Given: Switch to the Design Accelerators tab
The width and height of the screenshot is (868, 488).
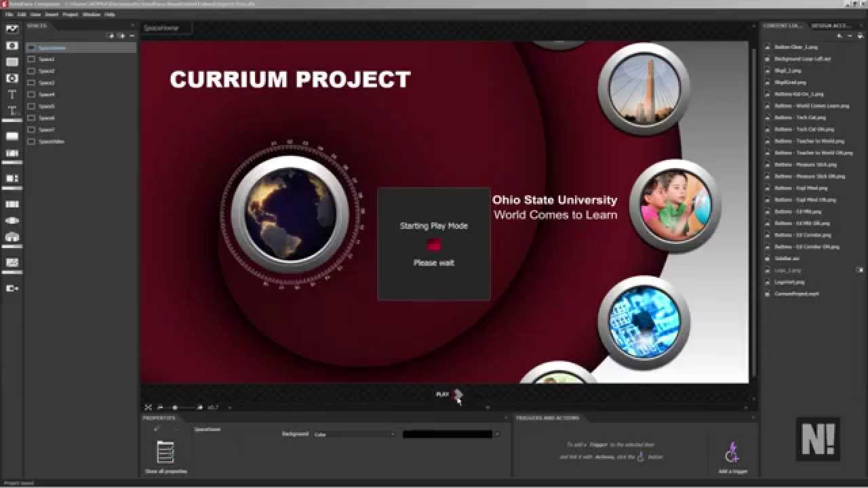Looking at the screenshot, I should click(833, 26).
